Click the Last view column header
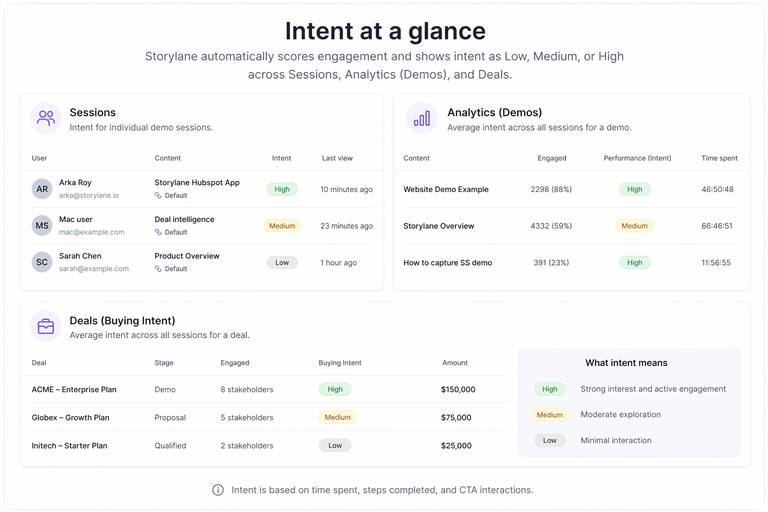The height and width of the screenshot is (512, 768). coord(337,158)
